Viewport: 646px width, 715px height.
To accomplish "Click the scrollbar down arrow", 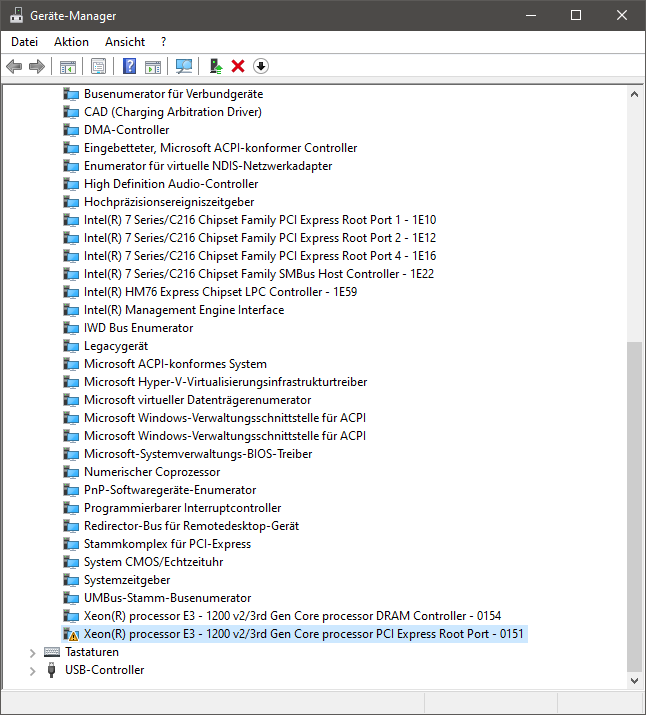I will pos(634,681).
